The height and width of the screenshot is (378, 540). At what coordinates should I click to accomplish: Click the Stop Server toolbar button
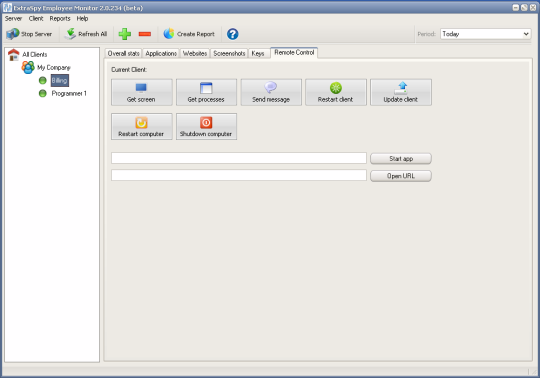pos(29,34)
